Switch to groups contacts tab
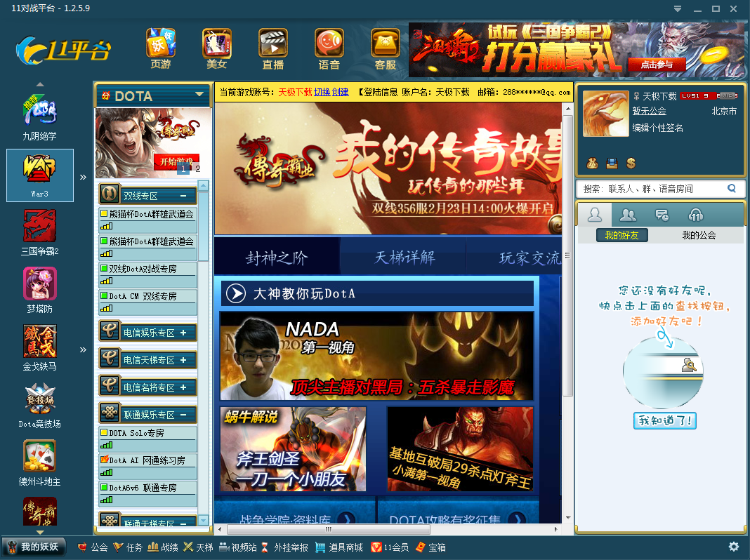Image resolution: width=750 pixels, height=560 pixels. click(x=628, y=215)
